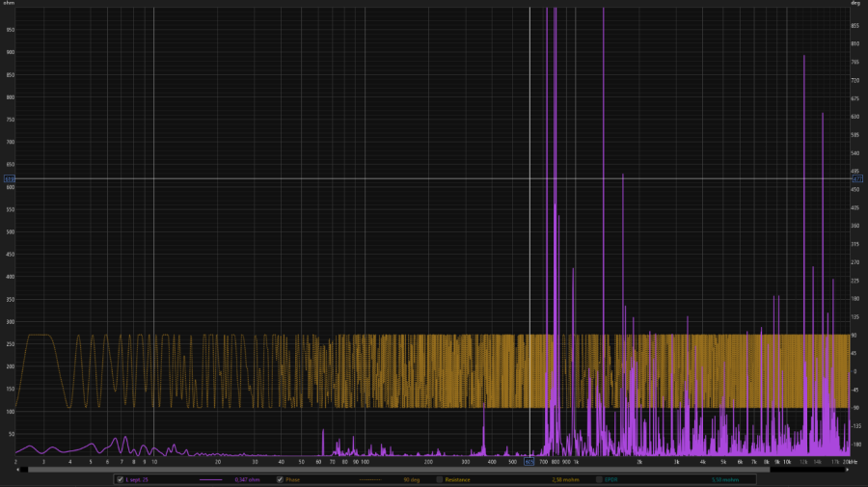Click the 605 Hz cursor readout on frequency axis

(529, 462)
